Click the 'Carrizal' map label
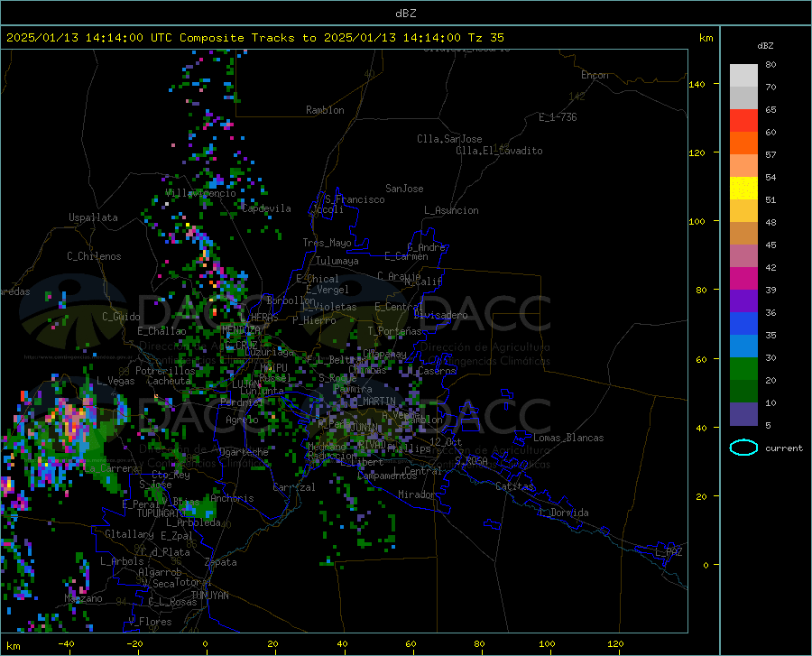The height and width of the screenshot is (656, 812). pyautogui.click(x=294, y=487)
